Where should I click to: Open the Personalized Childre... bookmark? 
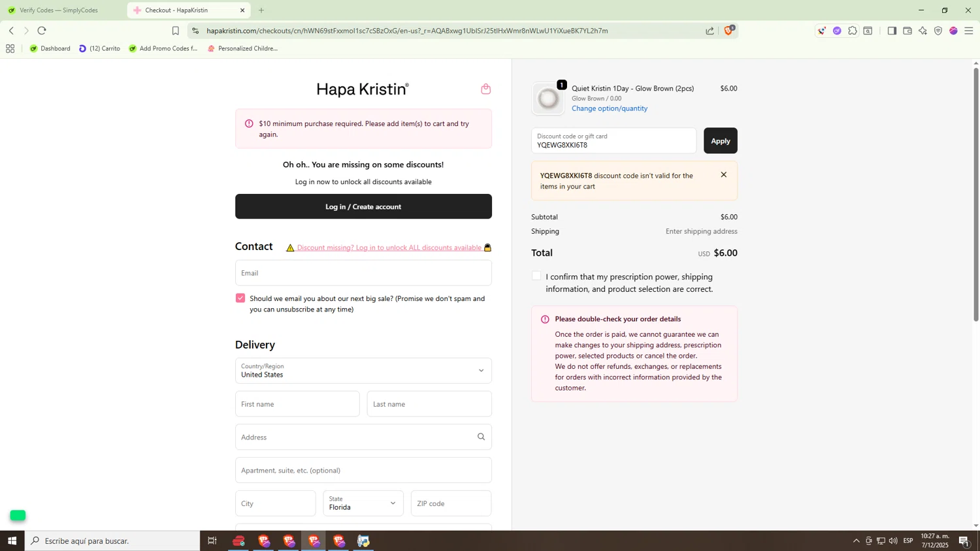(x=242, y=48)
